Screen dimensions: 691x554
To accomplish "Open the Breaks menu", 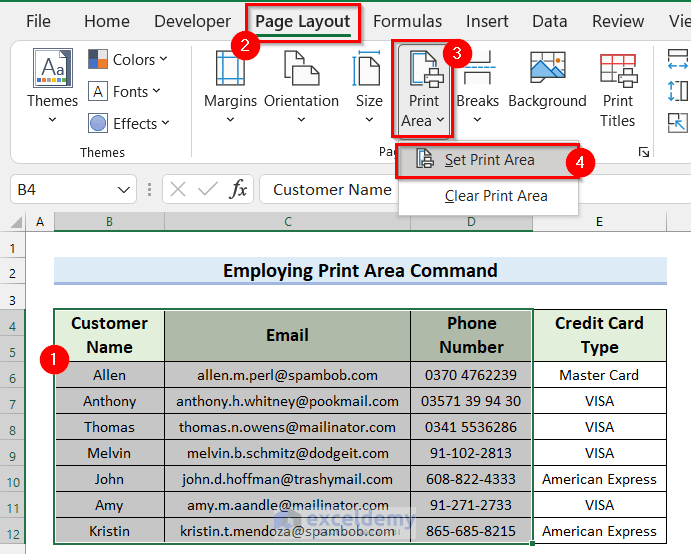I will click(477, 86).
